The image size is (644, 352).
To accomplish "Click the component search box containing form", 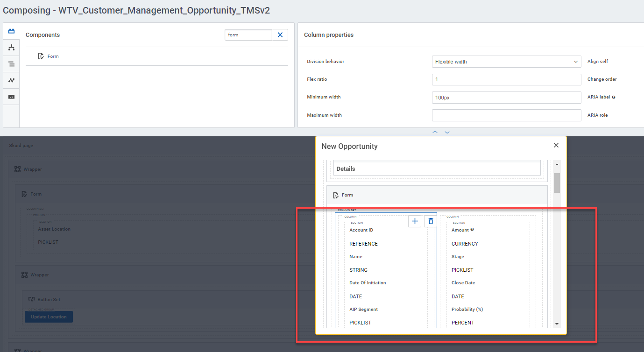I will pos(248,35).
